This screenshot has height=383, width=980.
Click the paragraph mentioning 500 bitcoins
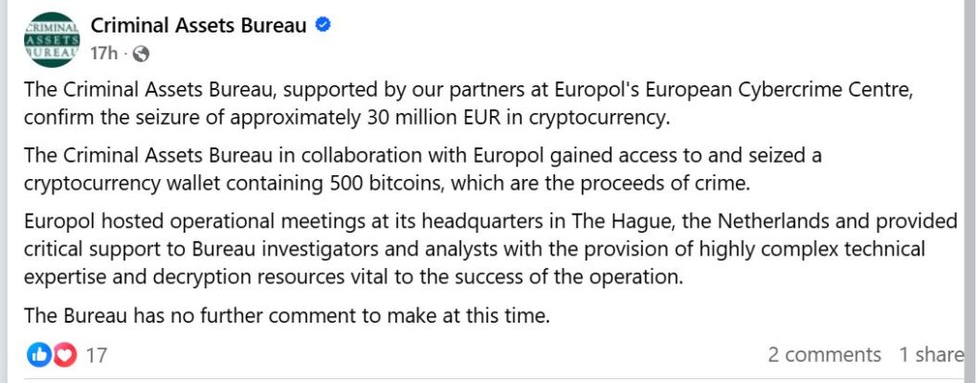coord(431,169)
